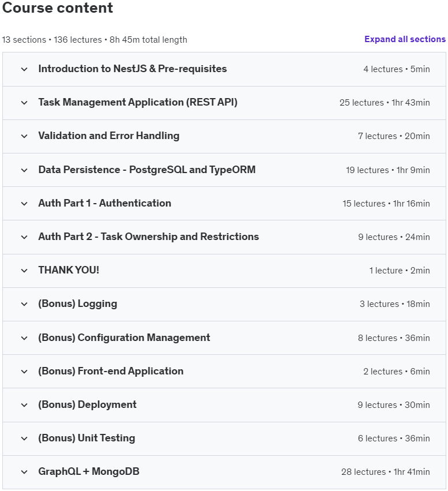The image size is (448, 491).
Task: Click '9 lectures • 30min' text
Action: pyautogui.click(x=394, y=405)
